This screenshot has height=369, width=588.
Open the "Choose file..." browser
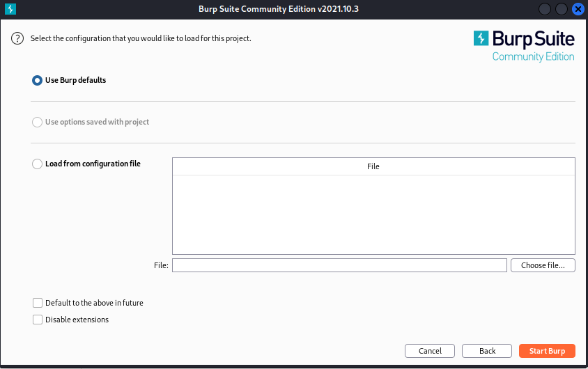click(x=543, y=265)
